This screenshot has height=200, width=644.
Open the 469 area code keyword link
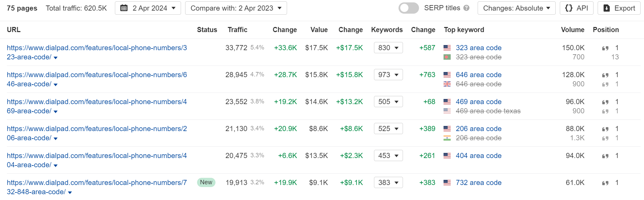(x=478, y=102)
